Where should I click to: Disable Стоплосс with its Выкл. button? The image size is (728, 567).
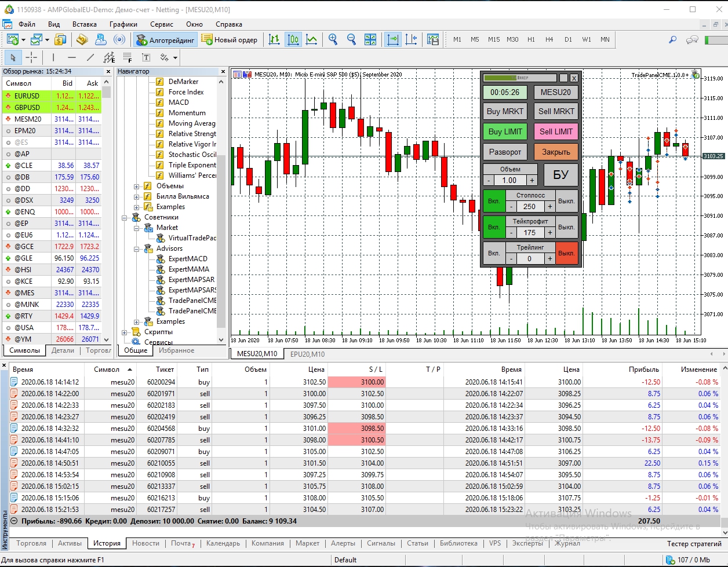(566, 201)
